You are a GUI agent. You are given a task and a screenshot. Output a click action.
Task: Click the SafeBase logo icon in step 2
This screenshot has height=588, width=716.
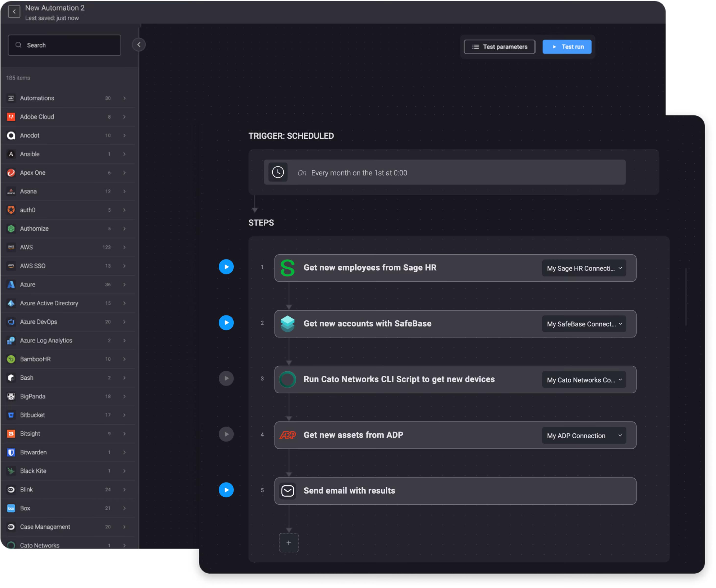click(x=288, y=324)
